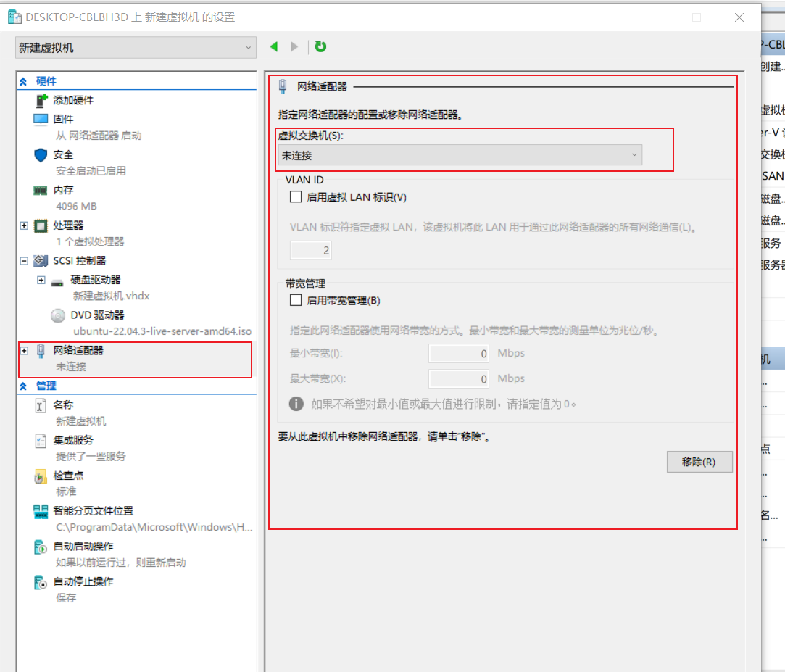
Task: Select 自动启动操作 in the settings tree
Action: tap(83, 546)
